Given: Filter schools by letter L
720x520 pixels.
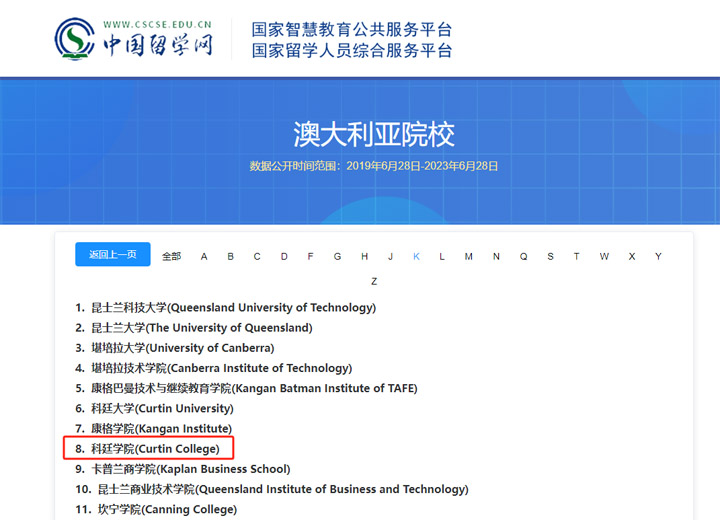Looking at the screenshot, I should [442, 256].
